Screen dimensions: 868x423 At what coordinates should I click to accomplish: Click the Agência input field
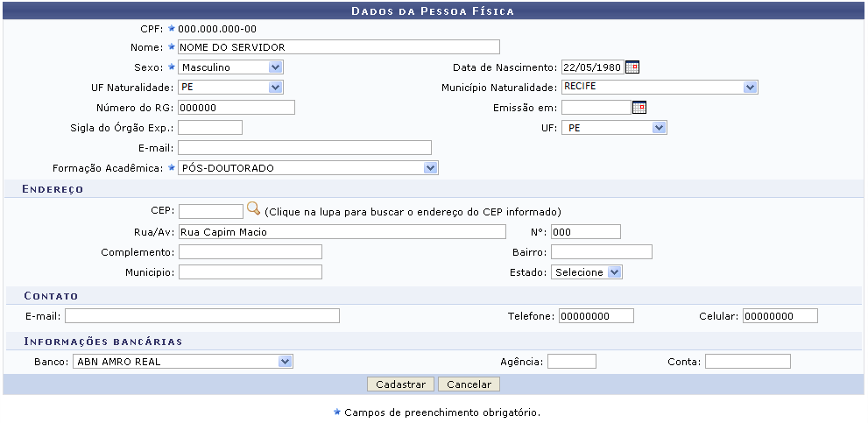(571, 361)
